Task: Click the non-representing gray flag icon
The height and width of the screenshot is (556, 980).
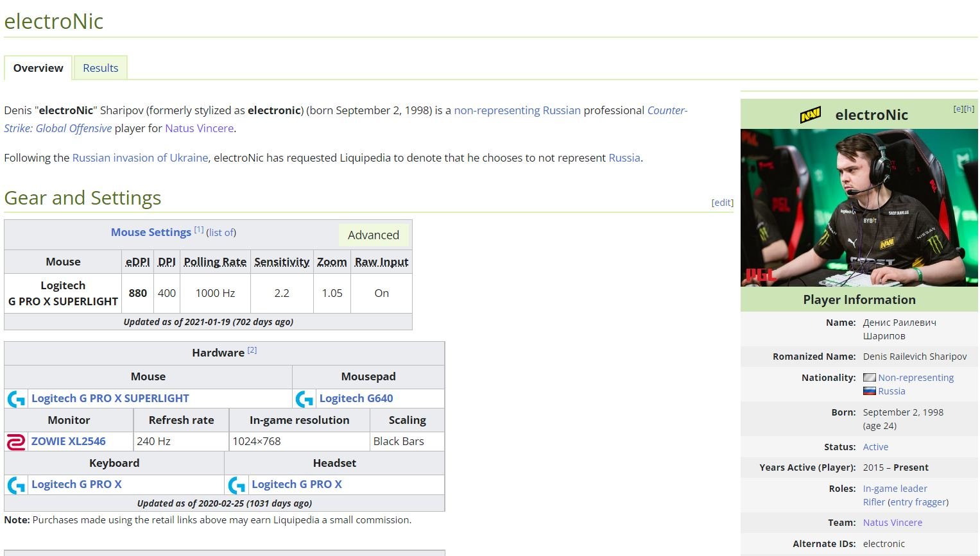Action: coord(869,378)
